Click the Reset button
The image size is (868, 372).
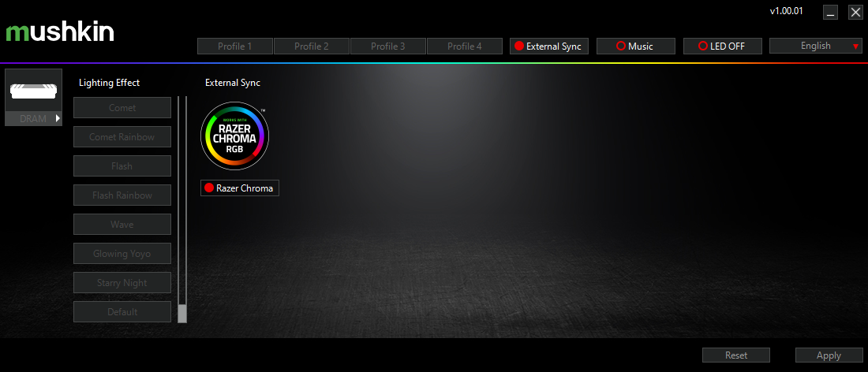[735, 355]
